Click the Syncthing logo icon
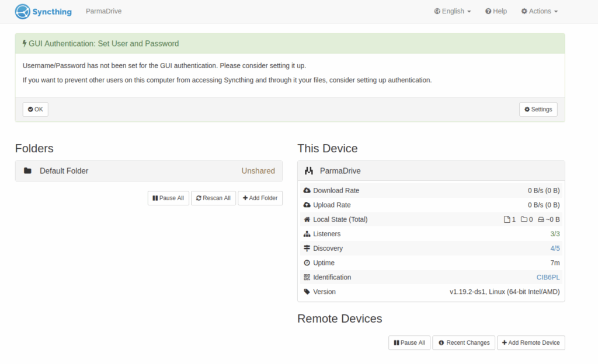598x364 pixels. [x=23, y=12]
